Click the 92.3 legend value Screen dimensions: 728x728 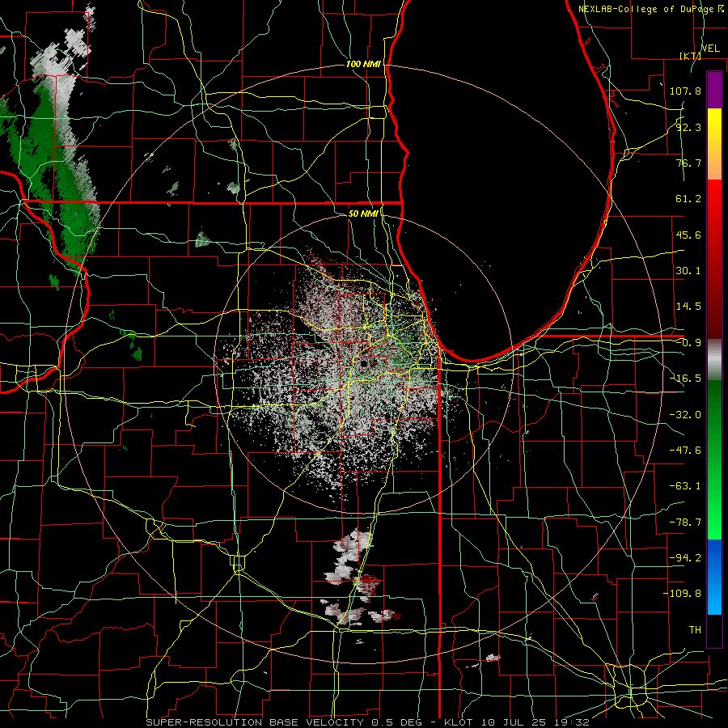coord(688,127)
